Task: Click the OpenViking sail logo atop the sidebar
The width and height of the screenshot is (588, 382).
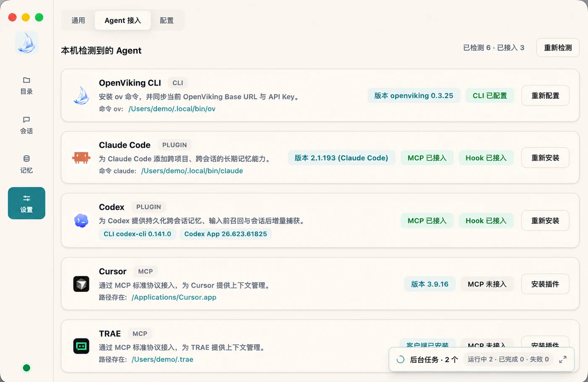Action: point(27,43)
